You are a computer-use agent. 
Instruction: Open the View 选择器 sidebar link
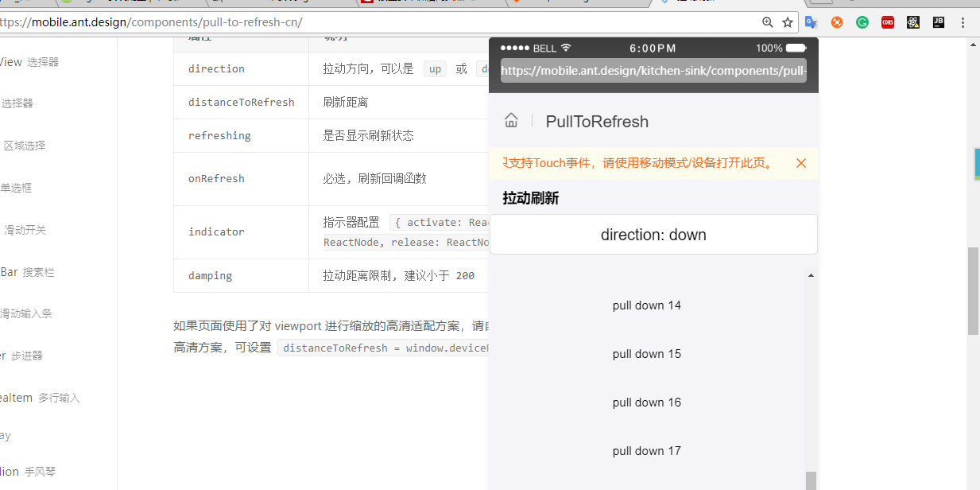[29, 62]
